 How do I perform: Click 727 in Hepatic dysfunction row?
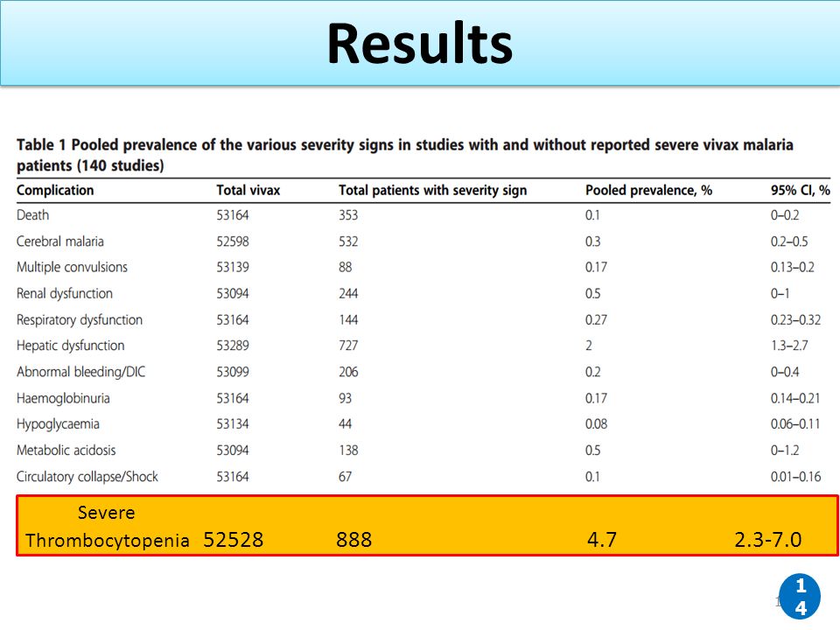(348, 346)
